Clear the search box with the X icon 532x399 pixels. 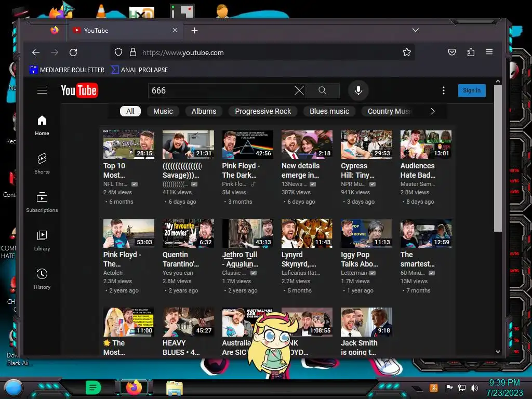pyautogui.click(x=299, y=90)
